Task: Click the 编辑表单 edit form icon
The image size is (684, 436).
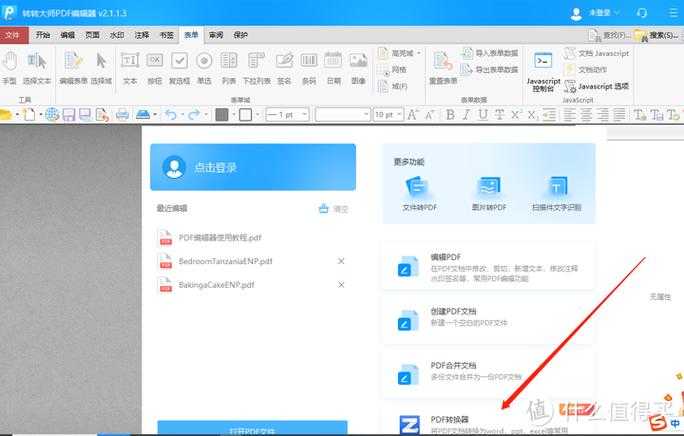Action: point(73,66)
